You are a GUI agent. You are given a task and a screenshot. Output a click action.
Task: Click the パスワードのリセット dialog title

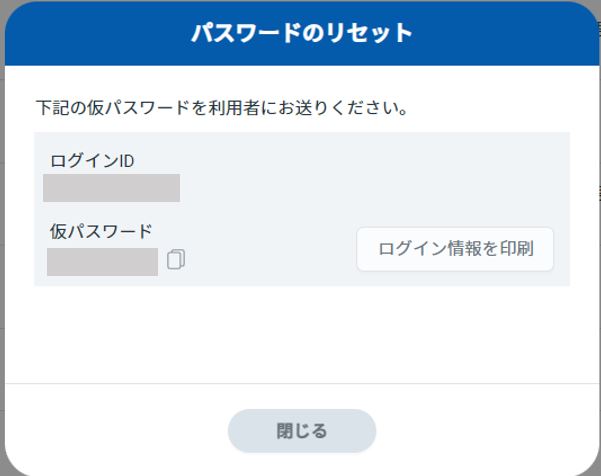point(302,33)
